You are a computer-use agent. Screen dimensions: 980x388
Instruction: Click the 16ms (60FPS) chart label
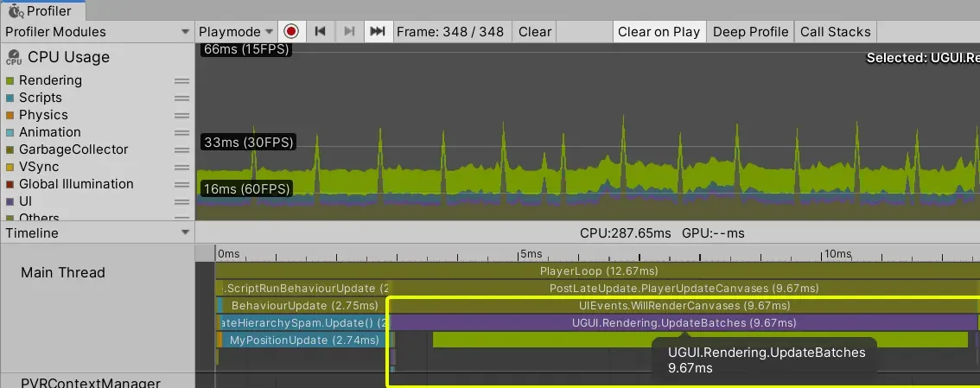247,188
